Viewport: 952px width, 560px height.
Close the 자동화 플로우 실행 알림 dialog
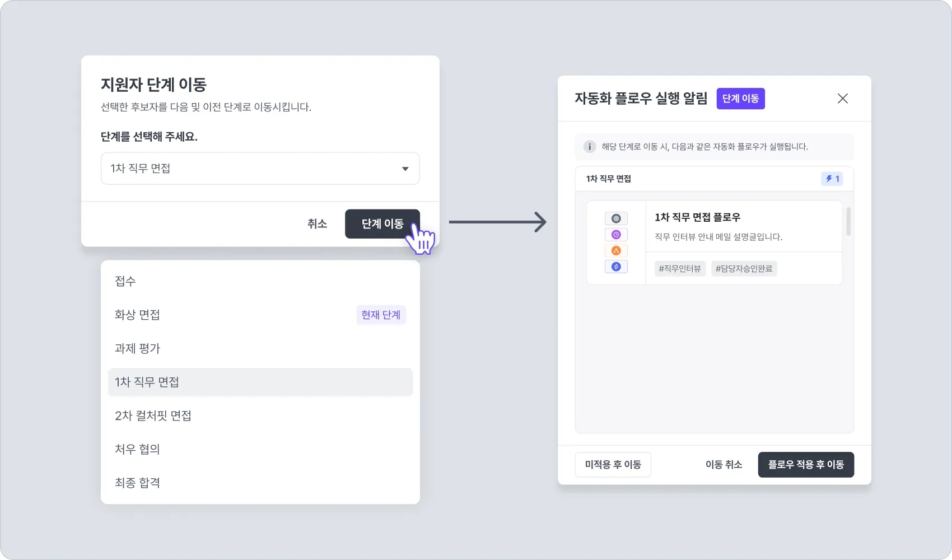[x=842, y=99]
